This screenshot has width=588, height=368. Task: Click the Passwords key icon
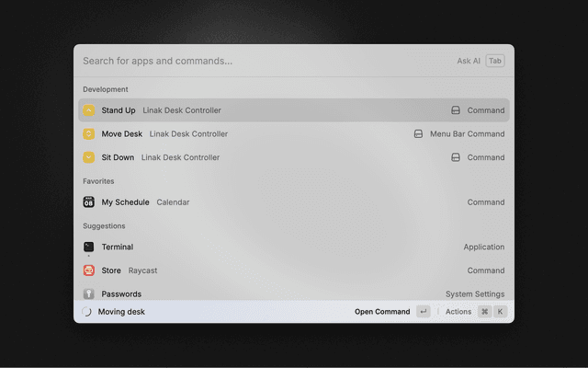[x=89, y=293]
